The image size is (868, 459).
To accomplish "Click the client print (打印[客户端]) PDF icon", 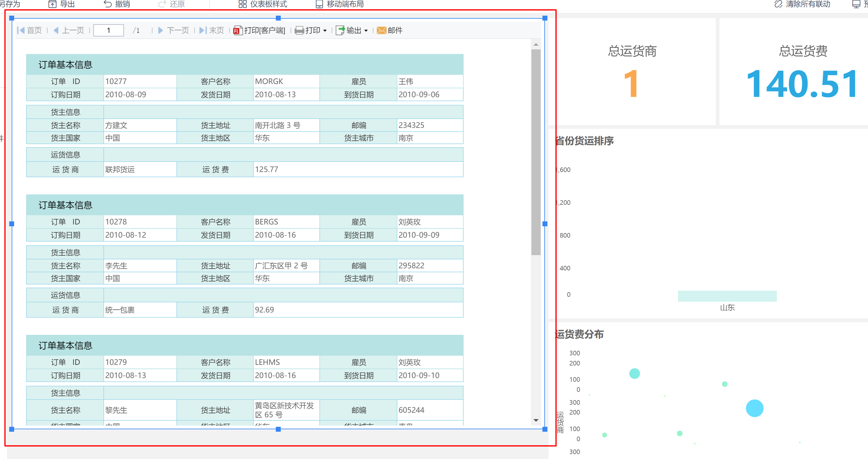I will click(238, 30).
